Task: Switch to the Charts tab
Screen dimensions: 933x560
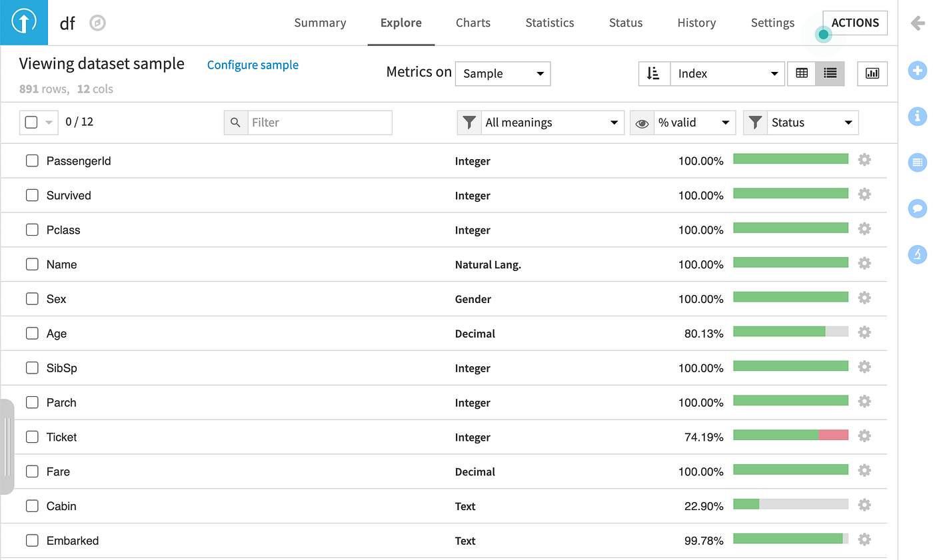Action: 473,23
